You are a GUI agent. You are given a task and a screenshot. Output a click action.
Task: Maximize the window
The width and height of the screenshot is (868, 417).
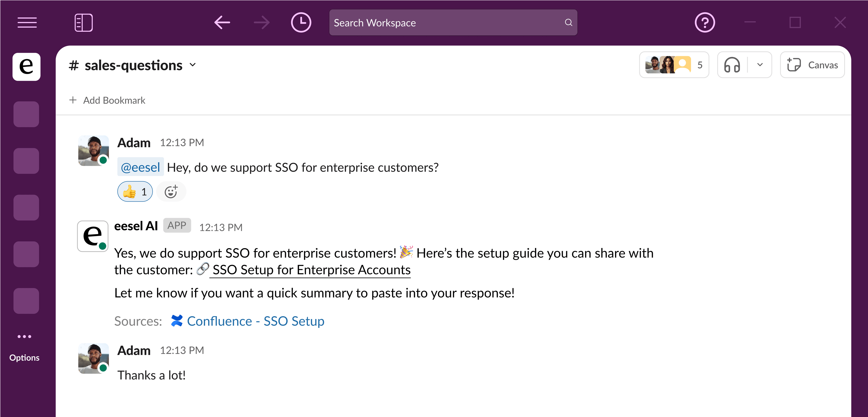[795, 23]
